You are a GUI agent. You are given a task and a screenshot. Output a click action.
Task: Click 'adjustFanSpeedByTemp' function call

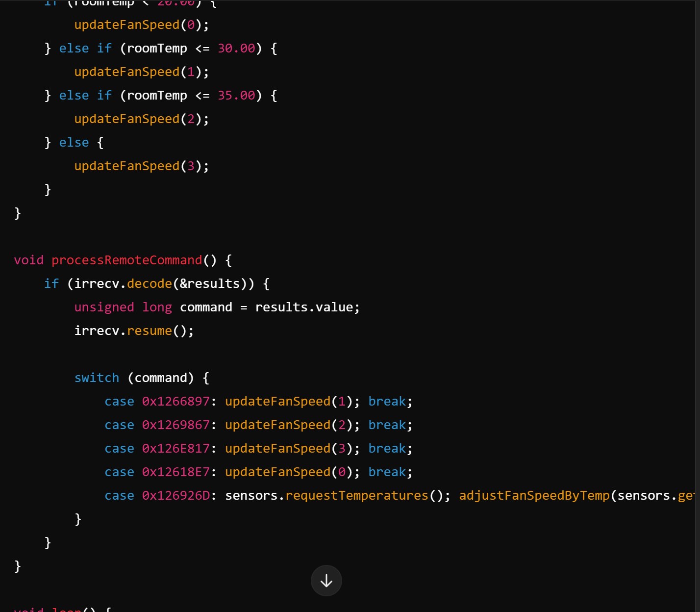click(534, 495)
